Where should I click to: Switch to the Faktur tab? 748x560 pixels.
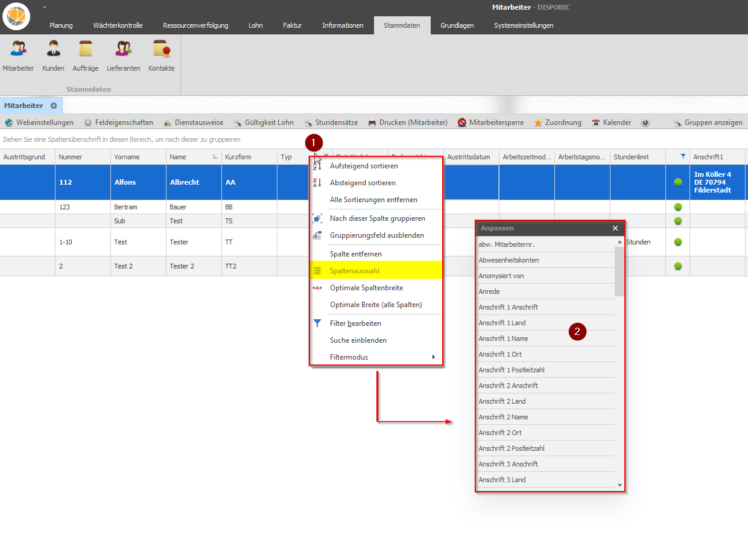click(x=292, y=25)
